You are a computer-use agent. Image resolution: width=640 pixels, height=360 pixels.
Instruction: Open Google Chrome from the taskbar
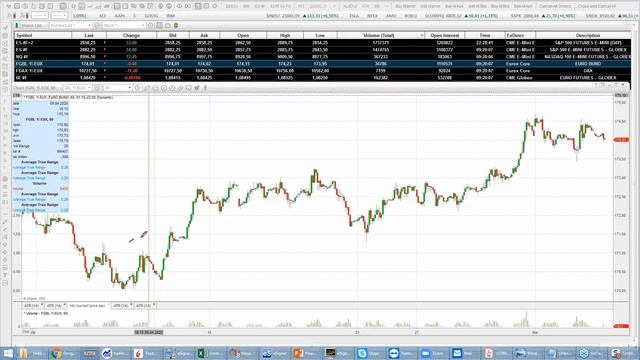click(64, 353)
